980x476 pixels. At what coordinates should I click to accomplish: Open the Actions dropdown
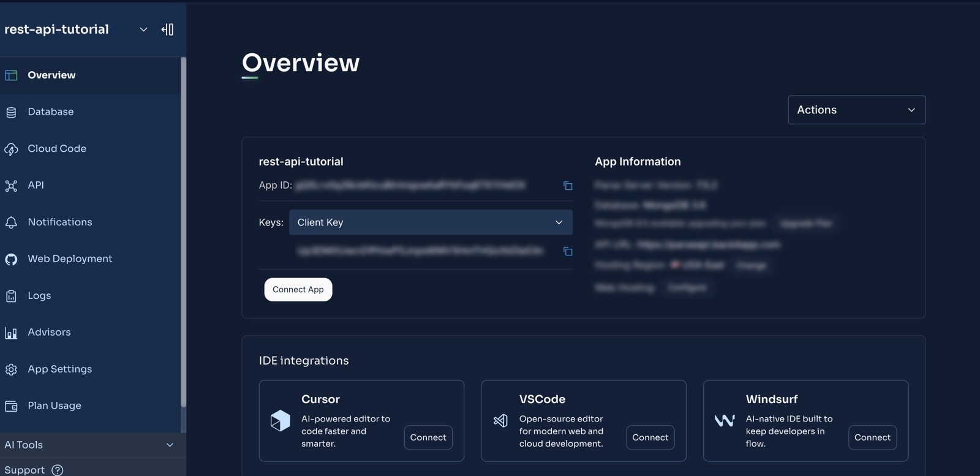click(x=856, y=110)
